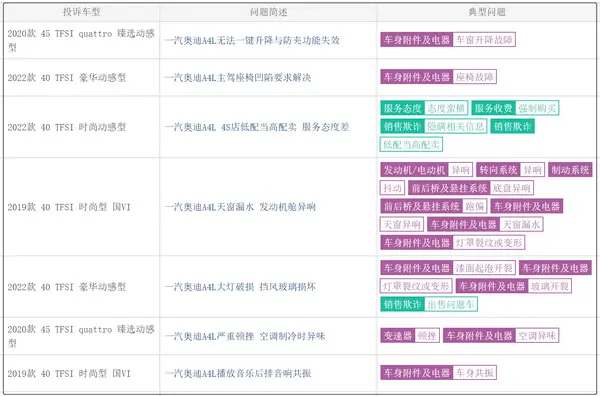Viewport: 600px width, 396px height.
Task: Open complaint '一汽奥迪A4L大灯破损 挡风玻璃损坏'
Action: 240,287
